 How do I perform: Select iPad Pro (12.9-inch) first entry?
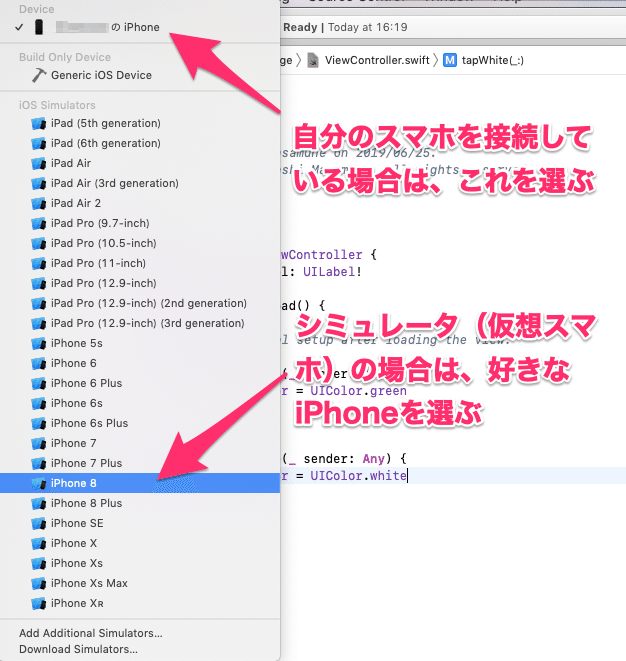140,283
